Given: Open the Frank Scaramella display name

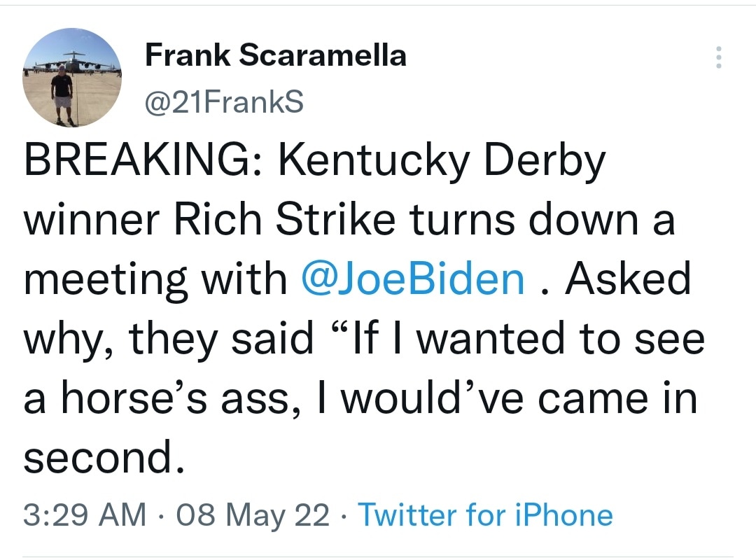Looking at the screenshot, I should [x=275, y=55].
